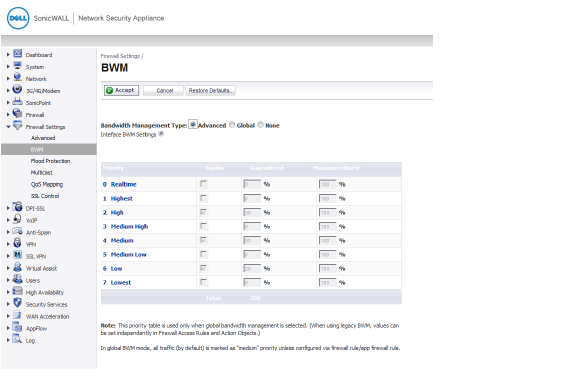
Task: Toggle the High priority checkbox
Action: 203,212
